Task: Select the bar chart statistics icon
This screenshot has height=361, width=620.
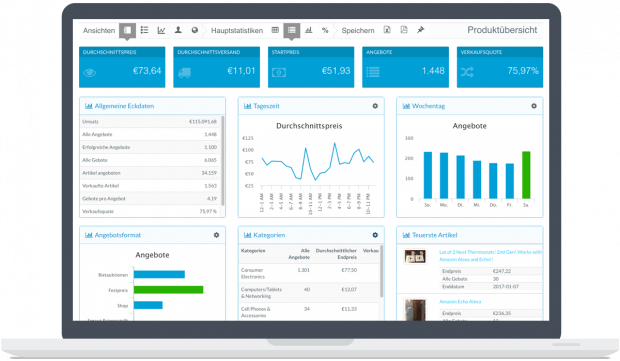Action: click(x=309, y=30)
